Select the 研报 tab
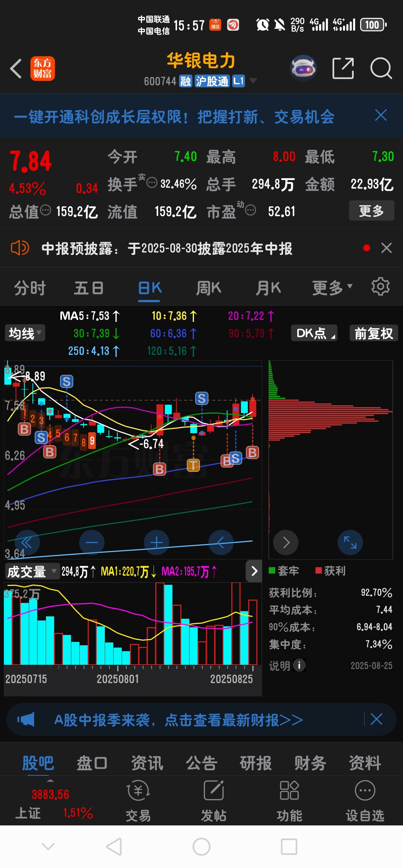 [256, 763]
